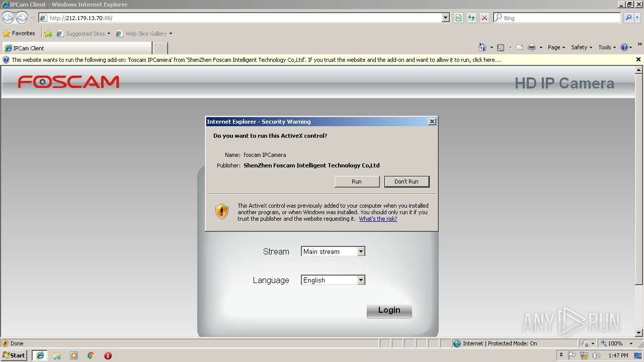The height and width of the screenshot is (362, 644).
Task: Click the network tray icon
Action: pyautogui.click(x=584, y=355)
